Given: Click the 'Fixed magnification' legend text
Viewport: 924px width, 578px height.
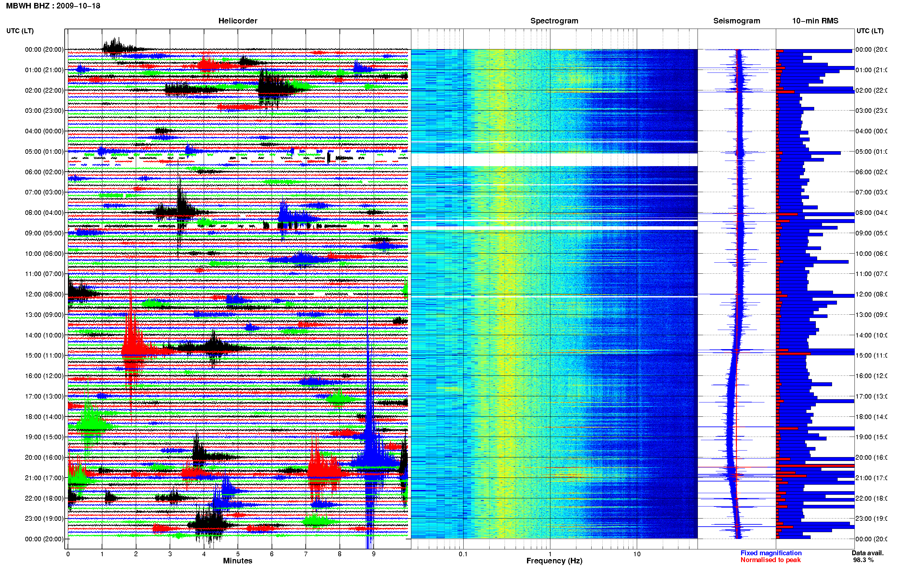Looking at the screenshot, I should [x=771, y=553].
